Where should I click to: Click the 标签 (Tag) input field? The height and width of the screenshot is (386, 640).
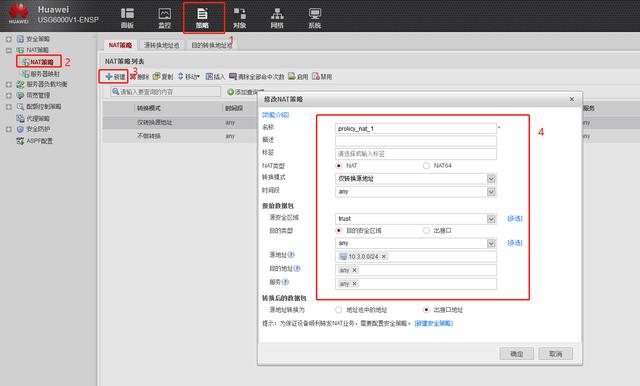tap(416, 154)
